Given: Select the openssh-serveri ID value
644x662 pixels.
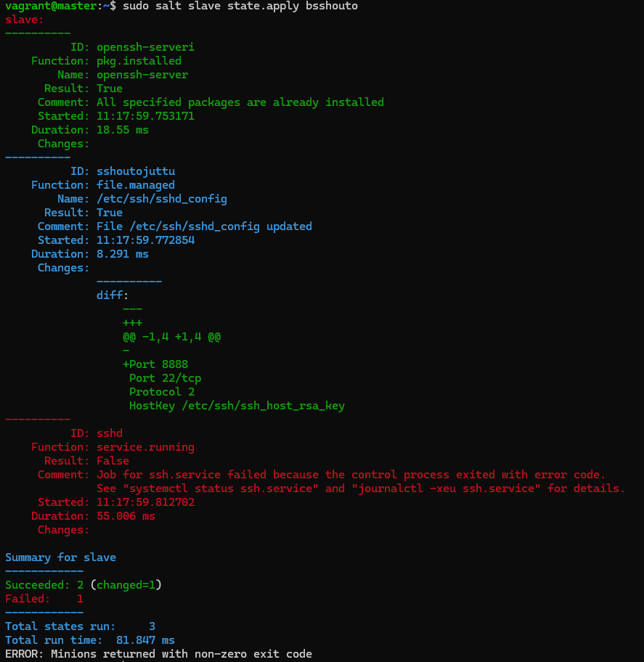Looking at the screenshot, I should click(x=145, y=47).
